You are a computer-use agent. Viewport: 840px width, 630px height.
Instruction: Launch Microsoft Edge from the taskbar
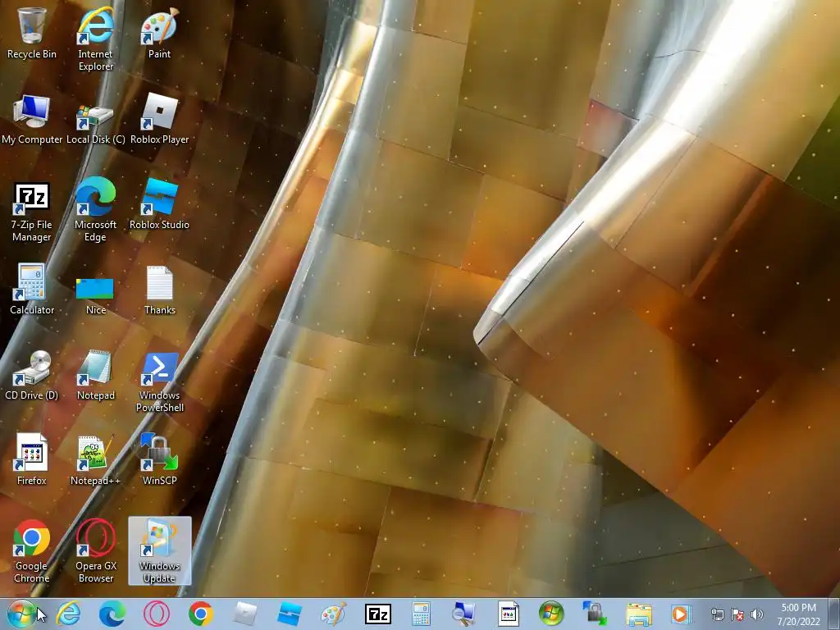(x=112, y=614)
